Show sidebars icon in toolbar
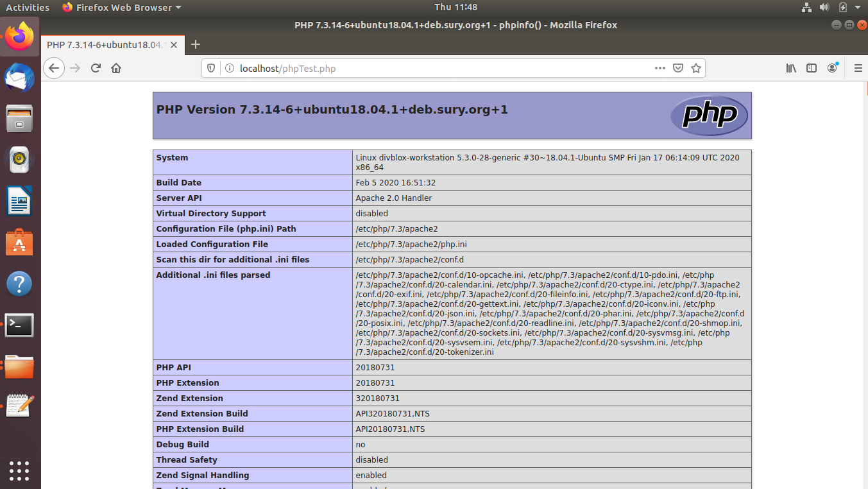The height and width of the screenshot is (489, 868). [x=812, y=68]
